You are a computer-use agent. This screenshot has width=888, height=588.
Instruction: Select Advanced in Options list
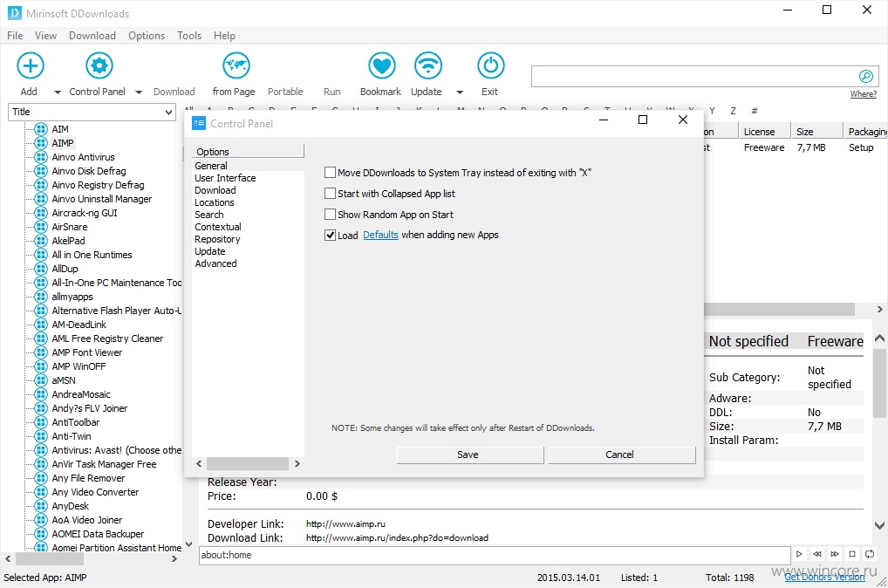215,263
